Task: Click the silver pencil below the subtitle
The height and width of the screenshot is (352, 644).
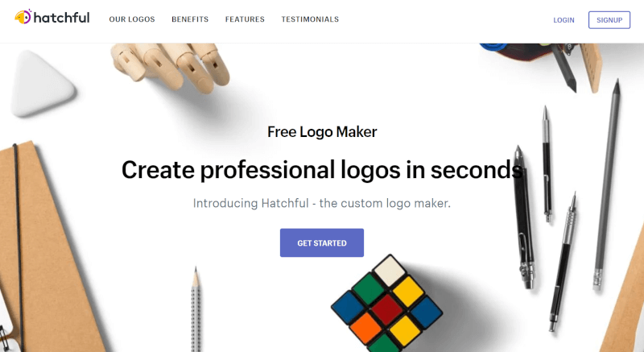Action: tap(196, 310)
